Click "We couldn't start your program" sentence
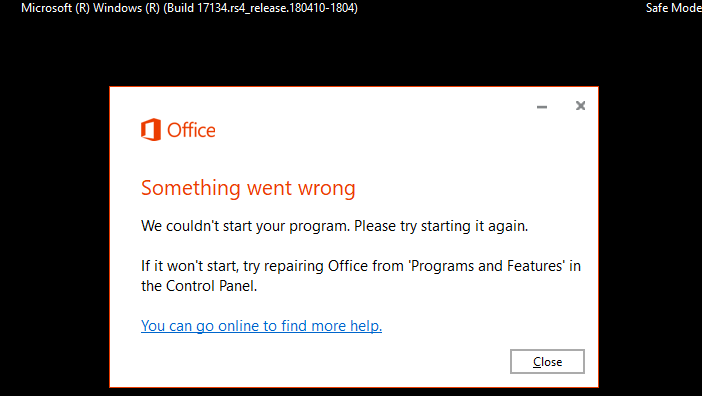This screenshot has width=702, height=396. 245,226
